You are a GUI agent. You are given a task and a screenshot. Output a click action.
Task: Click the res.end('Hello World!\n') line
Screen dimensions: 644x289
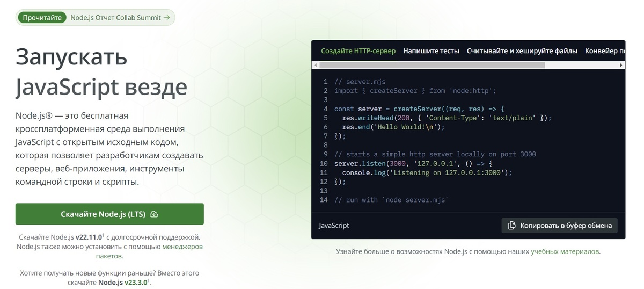pos(393,127)
